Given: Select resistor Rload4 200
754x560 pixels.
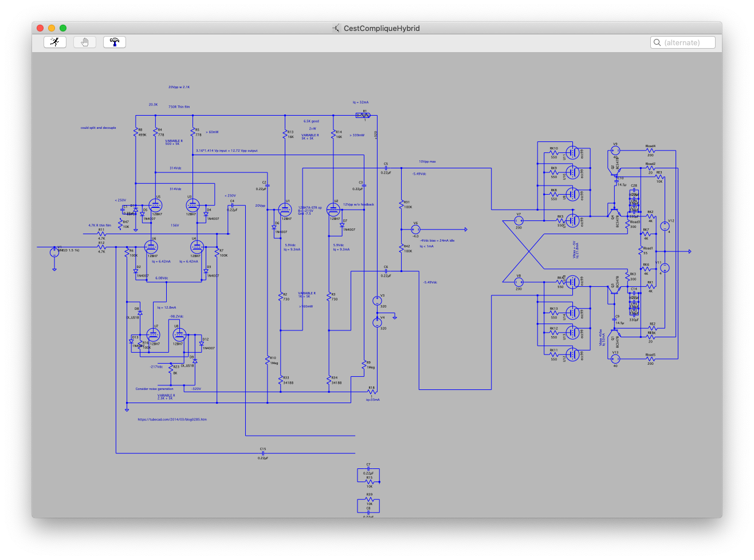Looking at the screenshot, I should pyautogui.click(x=650, y=151).
